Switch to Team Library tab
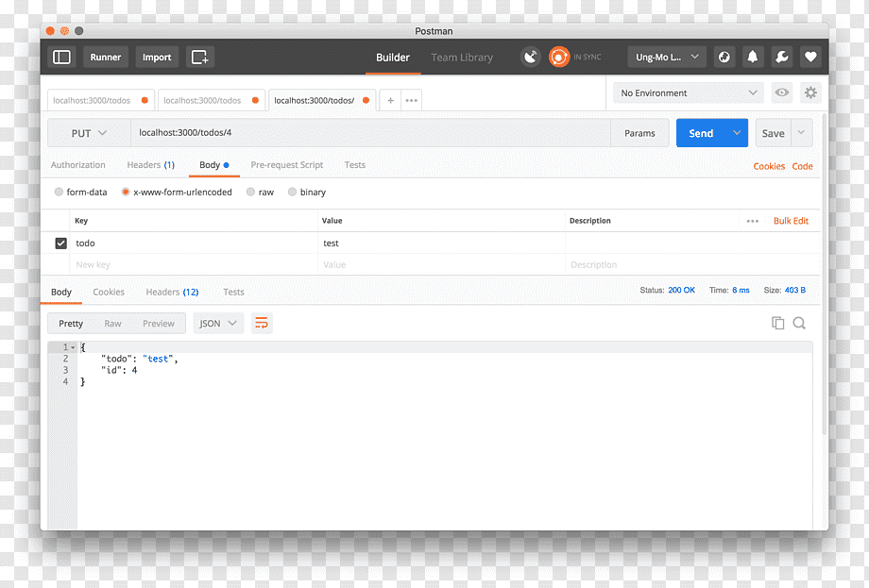Image resolution: width=869 pixels, height=588 pixels. (x=462, y=58)
